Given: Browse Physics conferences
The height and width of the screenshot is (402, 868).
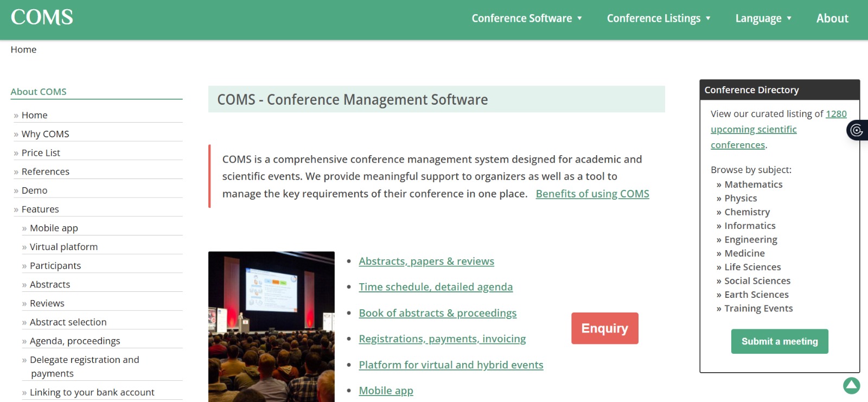Looking at the screenshot, I should pos(741,198).
